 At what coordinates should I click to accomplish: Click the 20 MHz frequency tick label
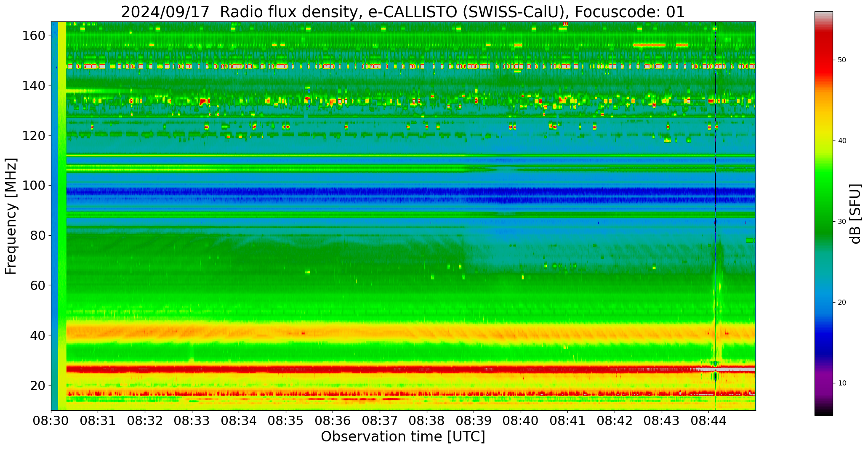coord(38,385)
